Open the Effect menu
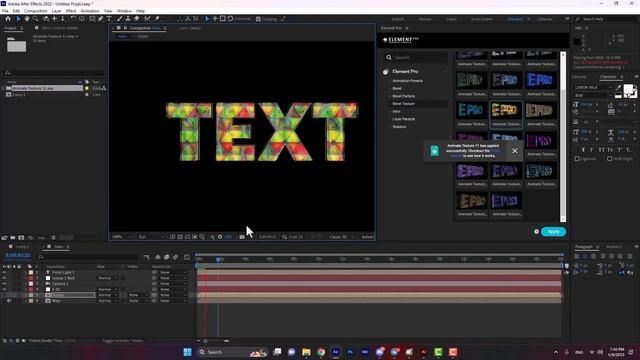This screenshot has width=640, height=360. (71, 11)
